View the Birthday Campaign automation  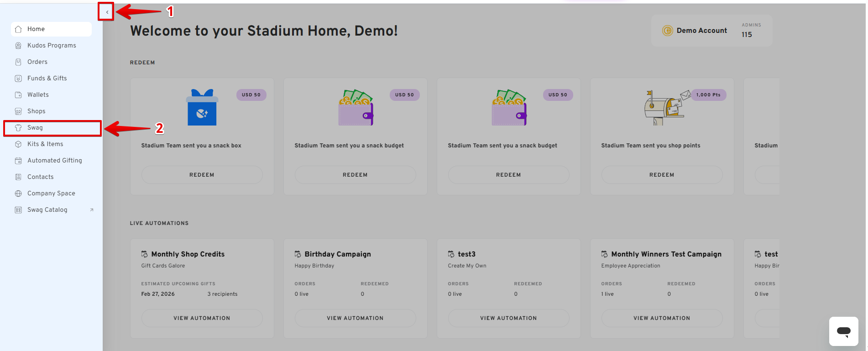click(x=355, y=318)
